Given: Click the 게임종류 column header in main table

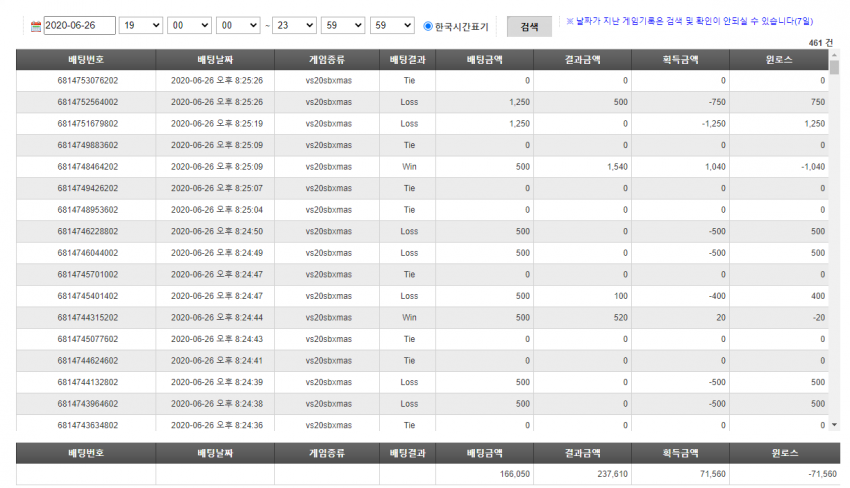Looking at the screenshot, I should coord(327,60).
